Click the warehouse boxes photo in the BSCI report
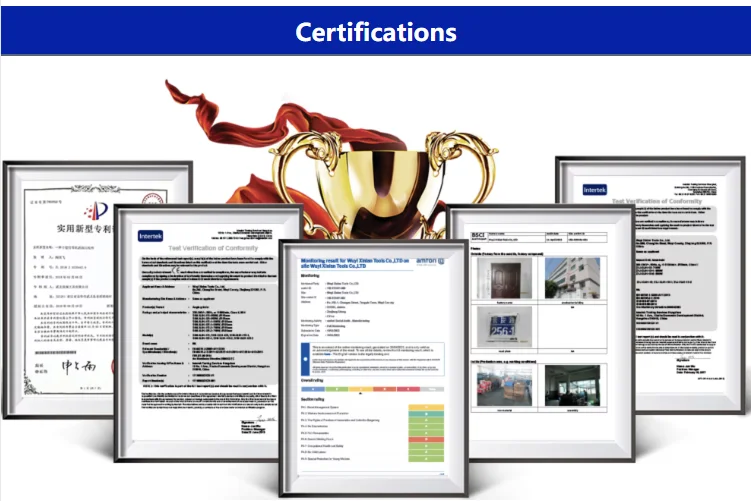This screenshot has width=751, height=501. 504,386
